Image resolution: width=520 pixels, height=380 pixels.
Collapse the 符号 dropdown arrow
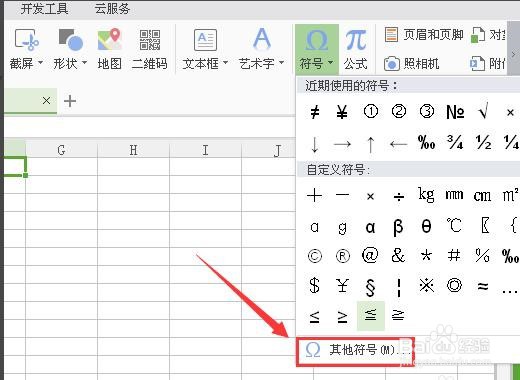coord(330,63)
